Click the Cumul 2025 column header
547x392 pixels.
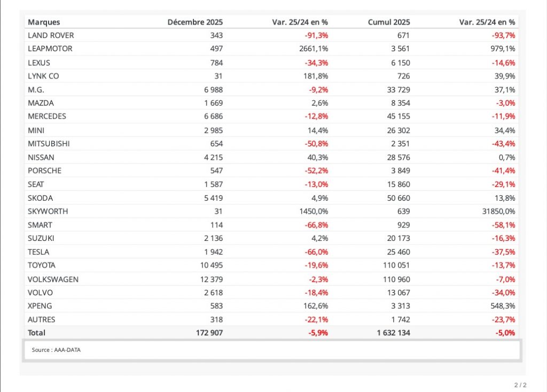pos(389,22)
